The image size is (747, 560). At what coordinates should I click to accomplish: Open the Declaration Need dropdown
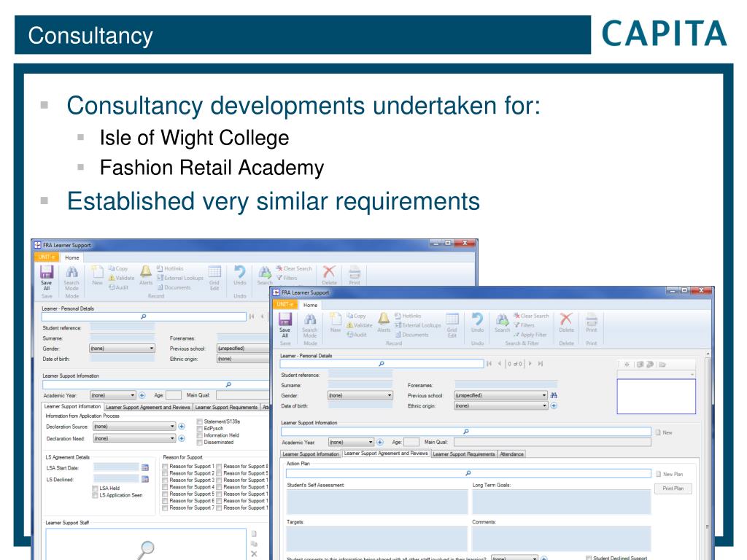135,438
